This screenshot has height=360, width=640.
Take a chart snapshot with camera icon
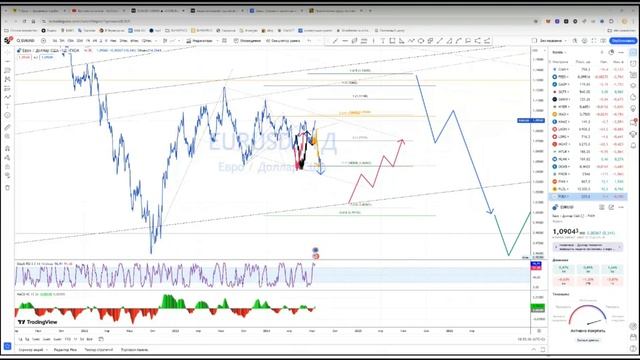[x=603, y=41]
